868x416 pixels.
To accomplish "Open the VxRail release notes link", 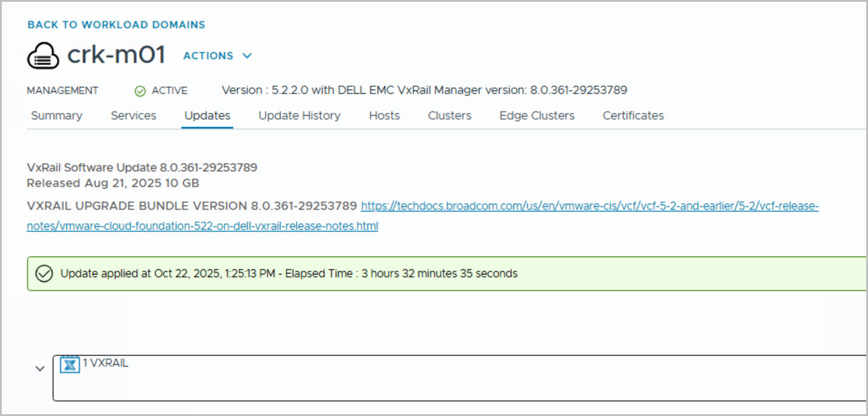I will tap(589, 206).
